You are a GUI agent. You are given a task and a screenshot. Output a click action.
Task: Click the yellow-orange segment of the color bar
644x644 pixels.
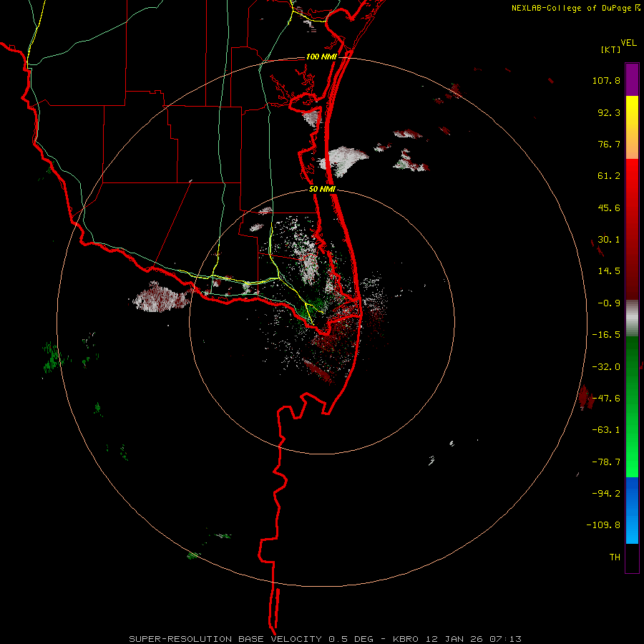pyautogui.click(x=632, y=127)
